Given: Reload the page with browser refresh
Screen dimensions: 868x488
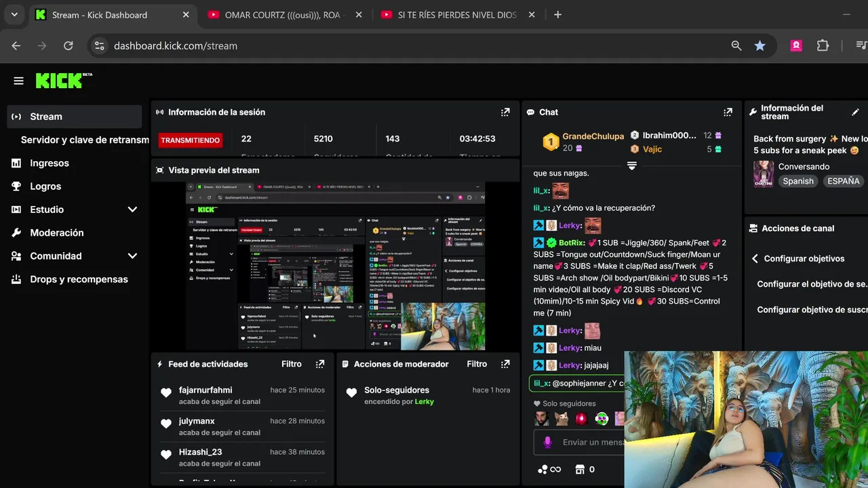Looking at the screenshot, I should pos(68,45).
